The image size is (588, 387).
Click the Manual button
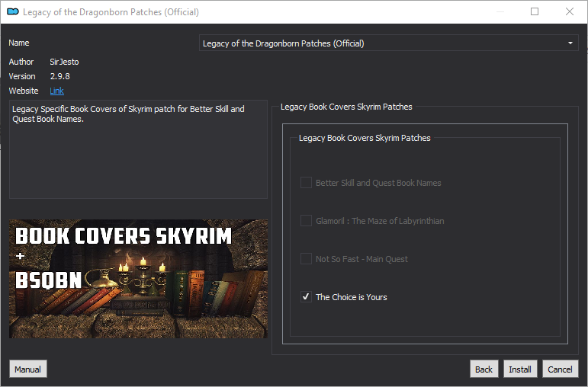click(28, 369)
